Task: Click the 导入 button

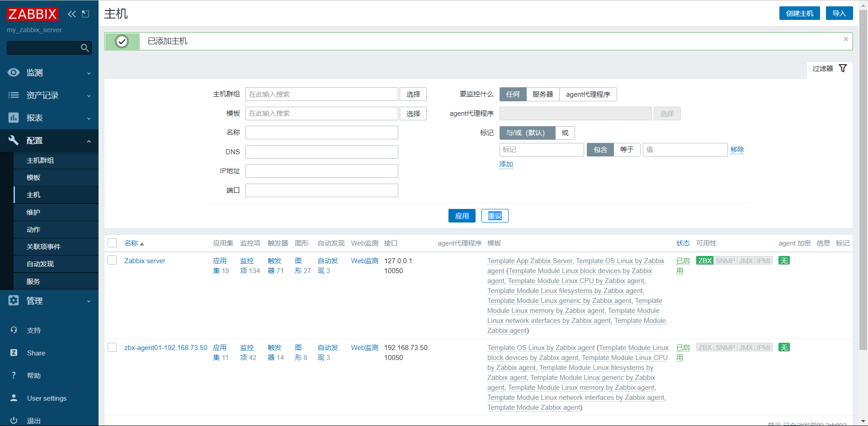Action: point(839,13)
